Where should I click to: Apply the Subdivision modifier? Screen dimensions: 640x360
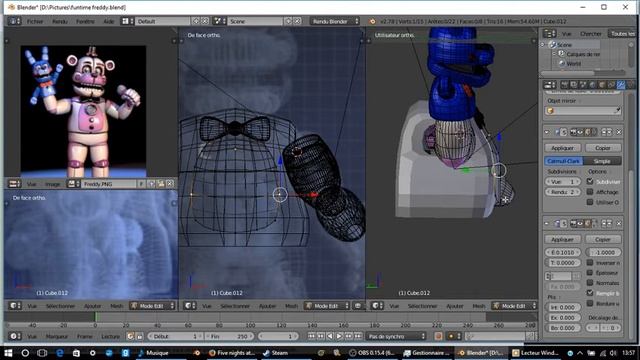tap(562, 148)
